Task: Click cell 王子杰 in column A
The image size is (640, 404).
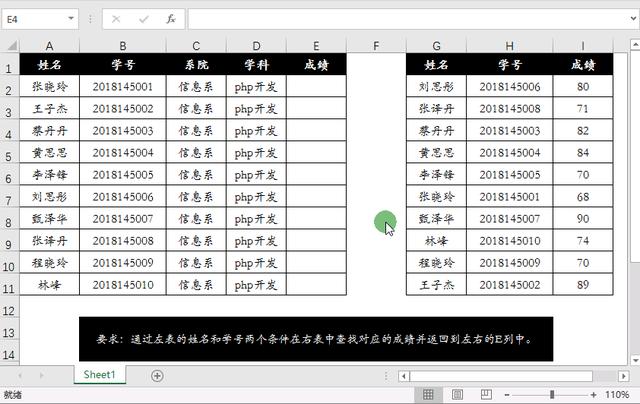Action: [x=49, y=109]
